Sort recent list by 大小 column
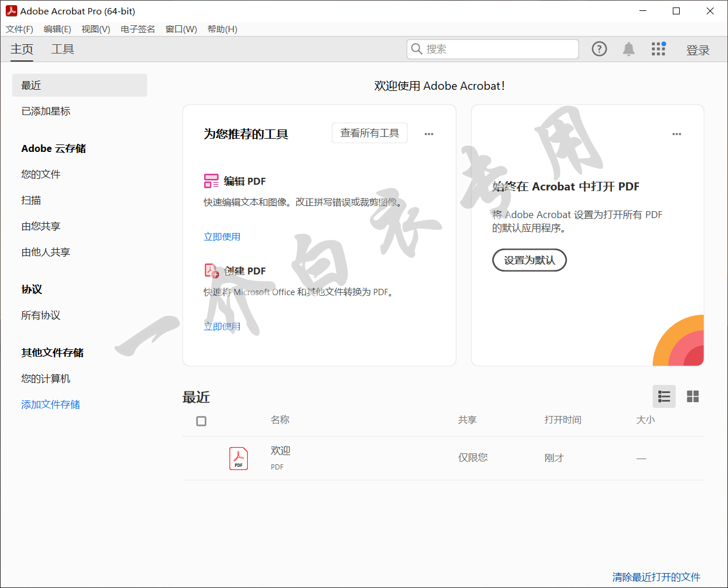The height and width of the screenshot is (588, 728). (x=646, y=420)
